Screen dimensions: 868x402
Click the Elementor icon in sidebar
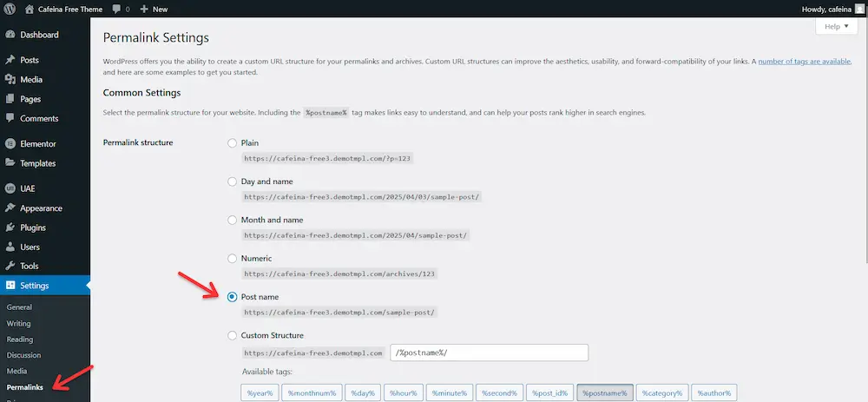coord(10,143)
